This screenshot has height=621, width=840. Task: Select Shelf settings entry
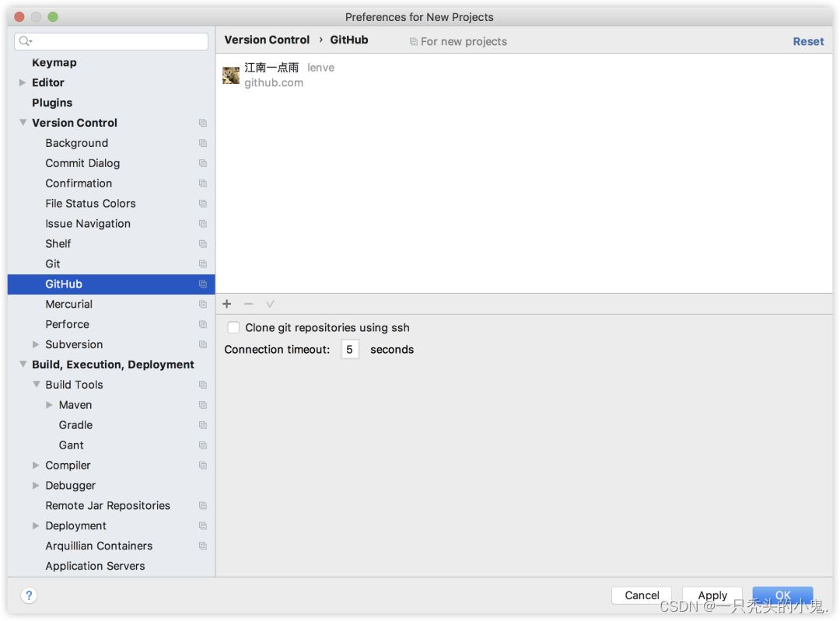(58, 244)
